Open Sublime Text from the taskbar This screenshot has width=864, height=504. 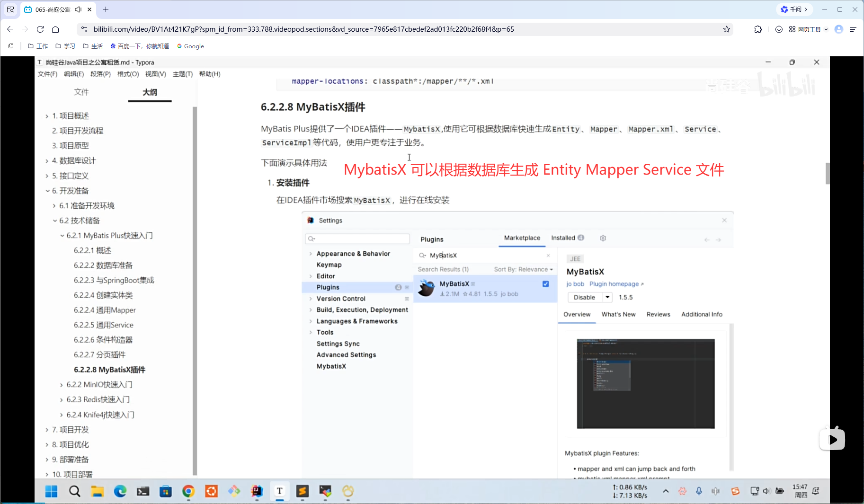303,492
